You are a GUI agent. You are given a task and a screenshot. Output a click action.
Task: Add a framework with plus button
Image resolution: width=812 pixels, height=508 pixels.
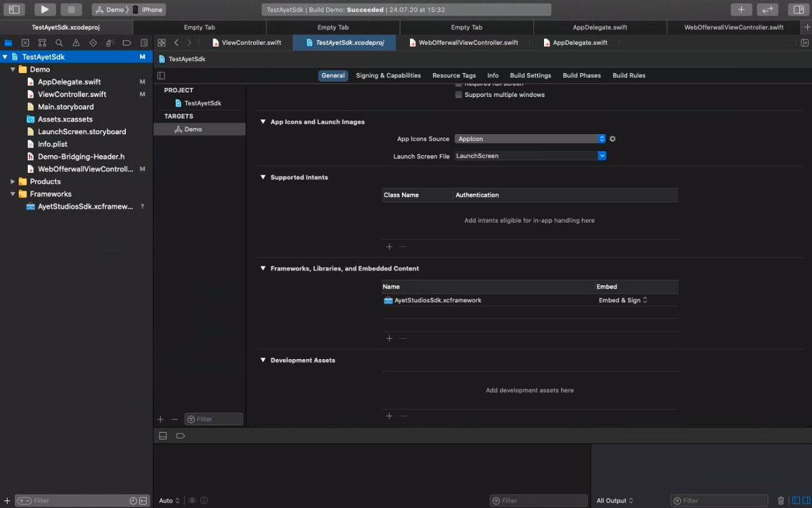389,338
